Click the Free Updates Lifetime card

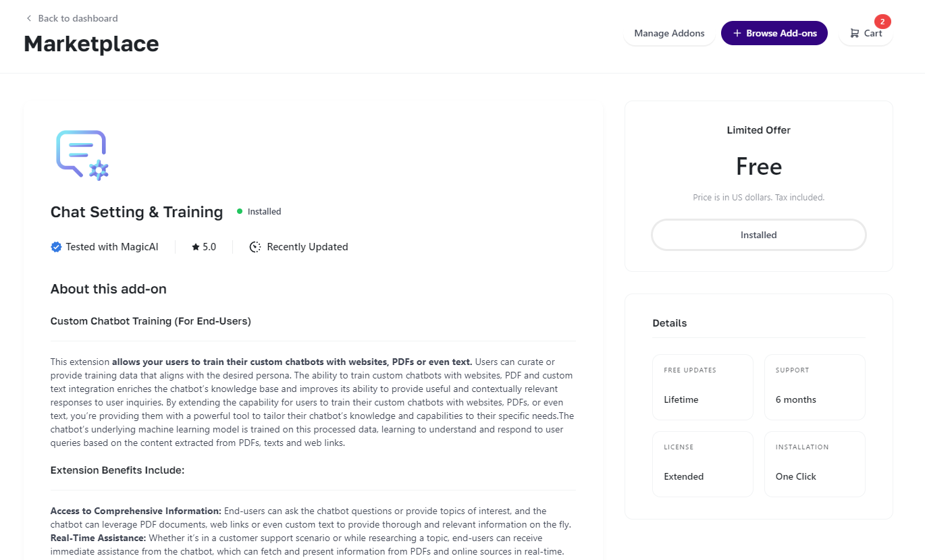coord(702,387)
